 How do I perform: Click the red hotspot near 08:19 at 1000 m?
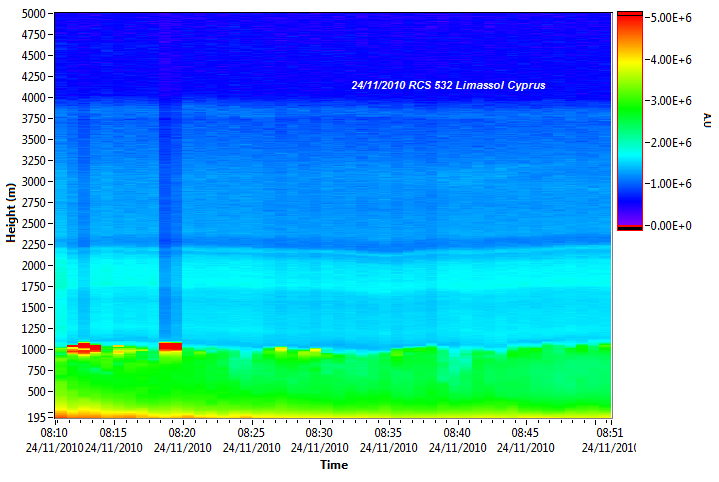point(171,346)
